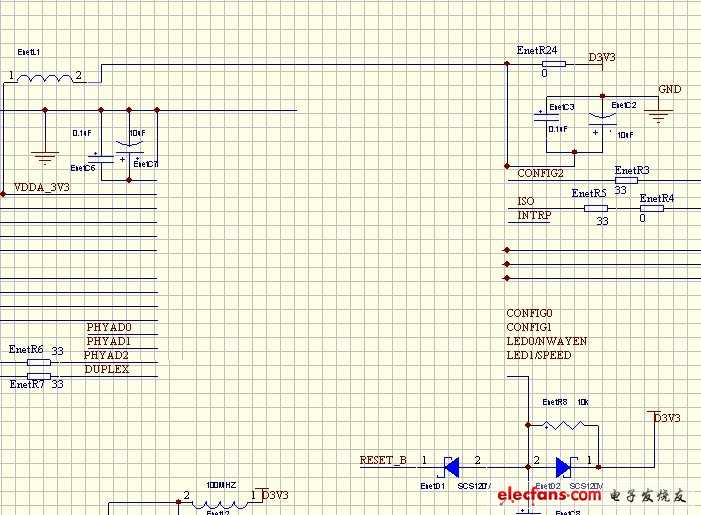Select the EnetR7 resistor symbol
The width and height of the screenshot is (701, 515).
39,376
